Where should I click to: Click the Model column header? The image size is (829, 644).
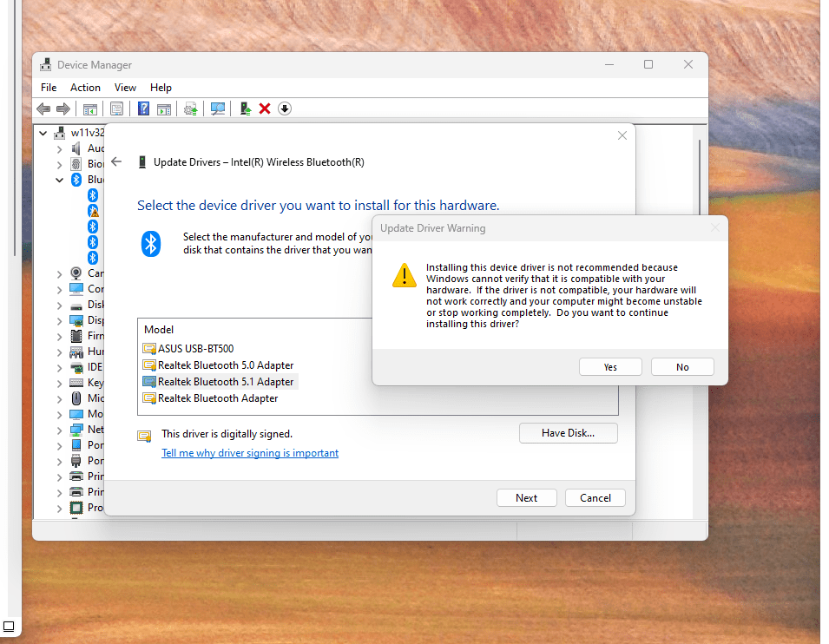(x=159, y=330)
